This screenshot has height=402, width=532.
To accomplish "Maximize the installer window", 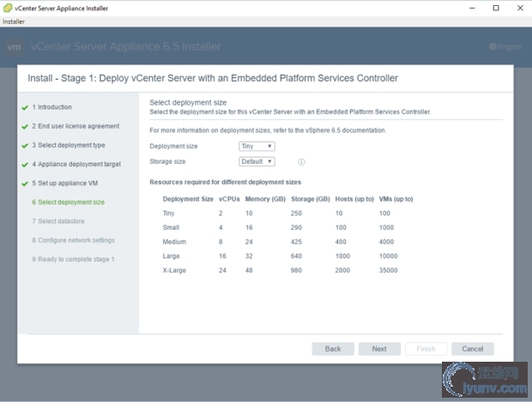I will point(496,8).
